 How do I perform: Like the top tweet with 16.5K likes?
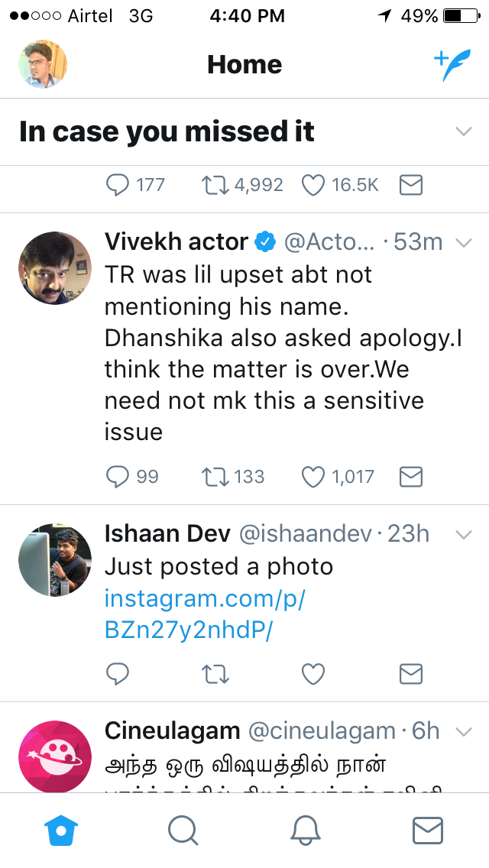point(313,185)
